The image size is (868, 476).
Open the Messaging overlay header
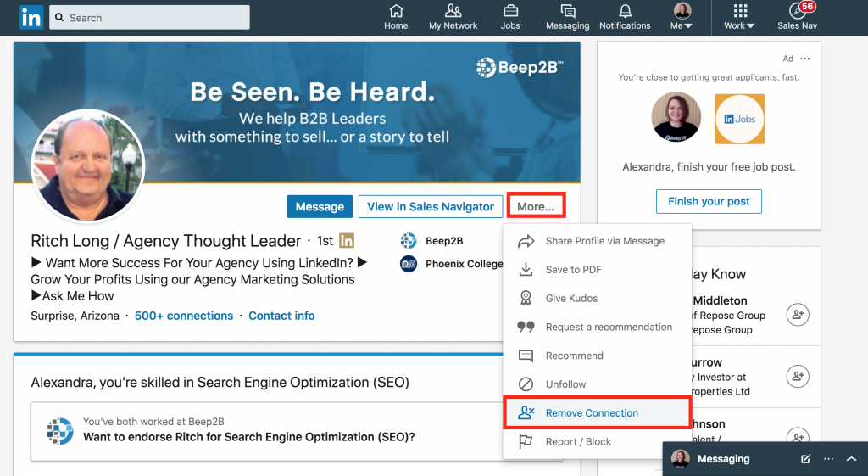[723, 459]
